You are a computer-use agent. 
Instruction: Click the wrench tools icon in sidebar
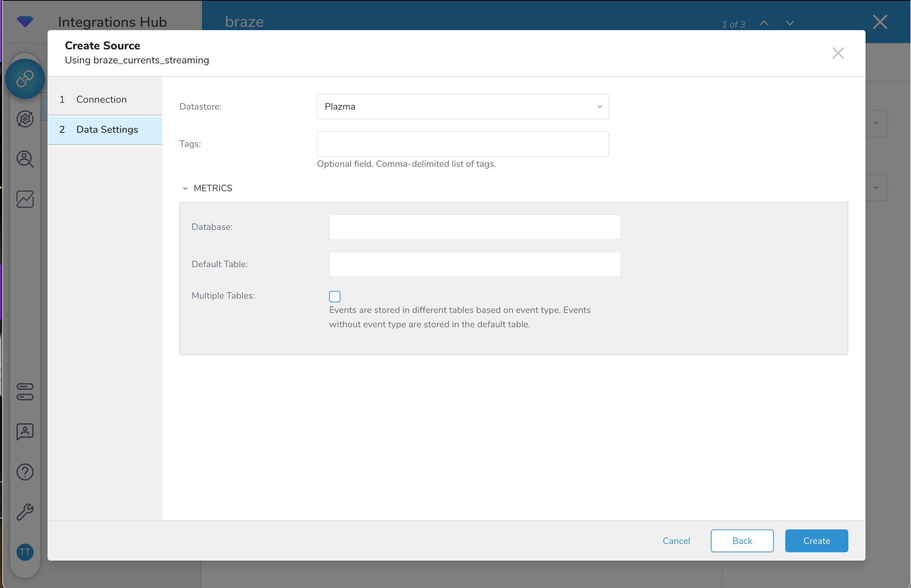[x=25, y=512]
